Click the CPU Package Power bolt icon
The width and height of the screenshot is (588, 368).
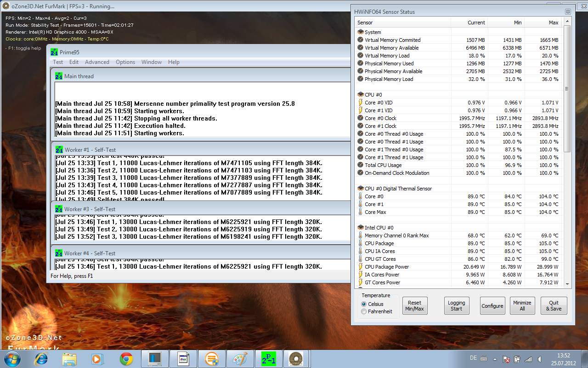click(x=361, y=267)
